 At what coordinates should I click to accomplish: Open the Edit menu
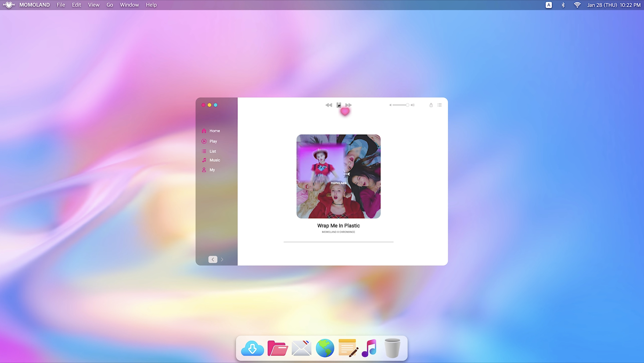pyautogui.click(x=76, y=5)
